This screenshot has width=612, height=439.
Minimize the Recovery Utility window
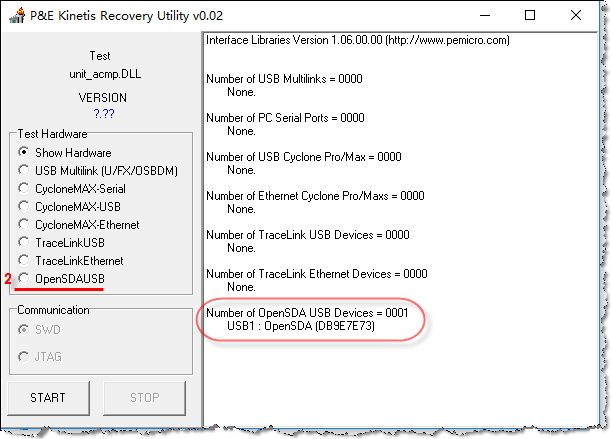coord(485,16)
